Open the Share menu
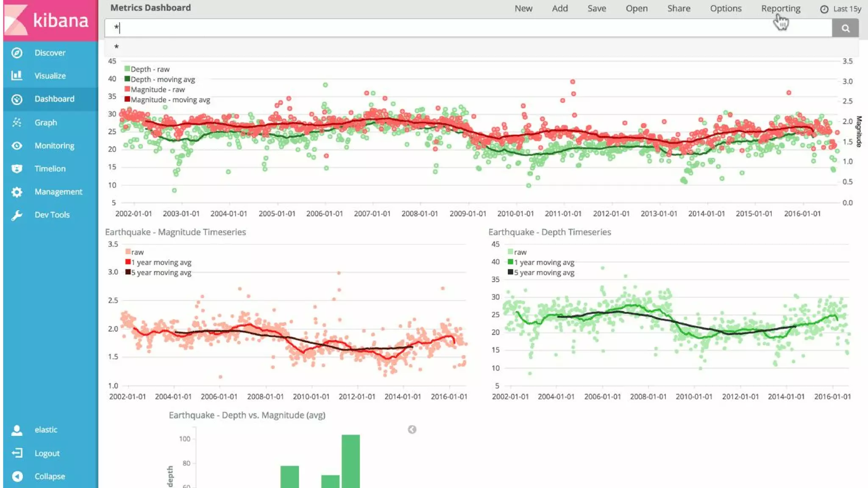Screen dimensions: 868x488 coord(679,8)
